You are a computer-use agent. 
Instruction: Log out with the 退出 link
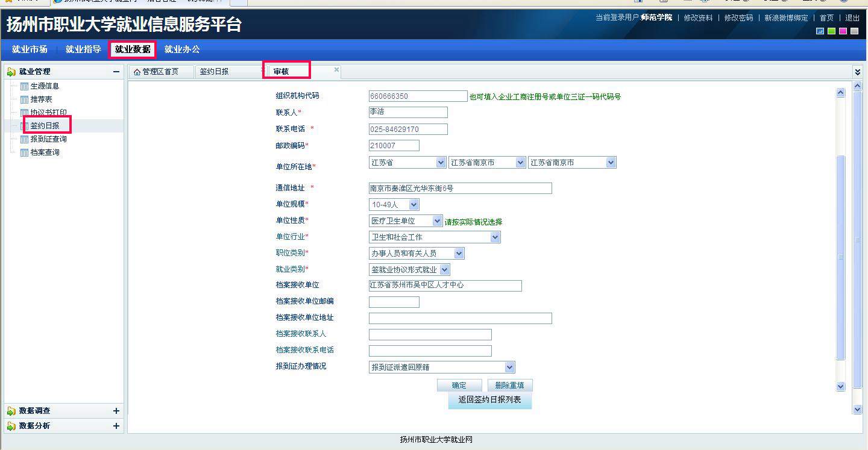852,17
